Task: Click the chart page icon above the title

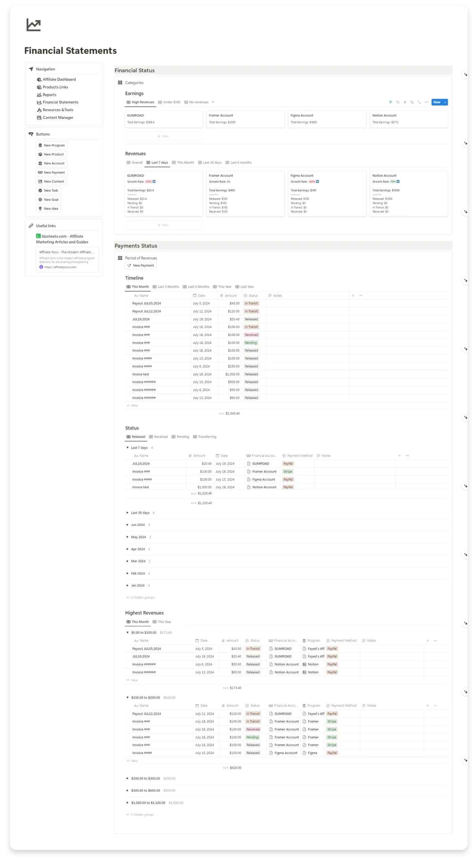Action: tap(33, 25)
